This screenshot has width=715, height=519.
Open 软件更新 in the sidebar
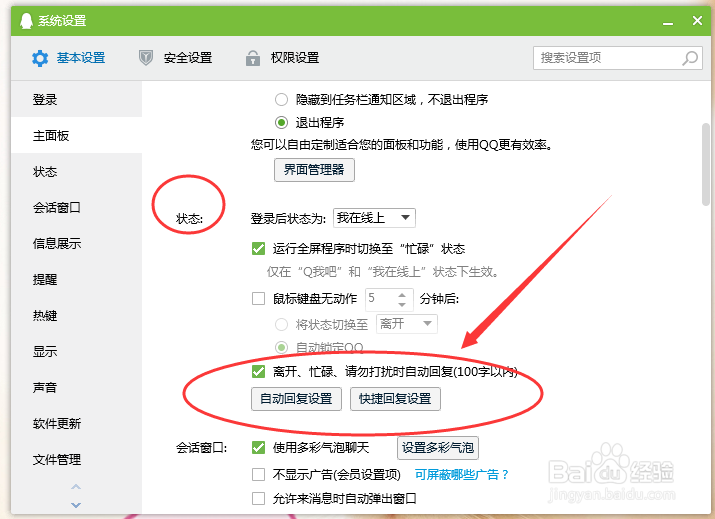point(76,424)
